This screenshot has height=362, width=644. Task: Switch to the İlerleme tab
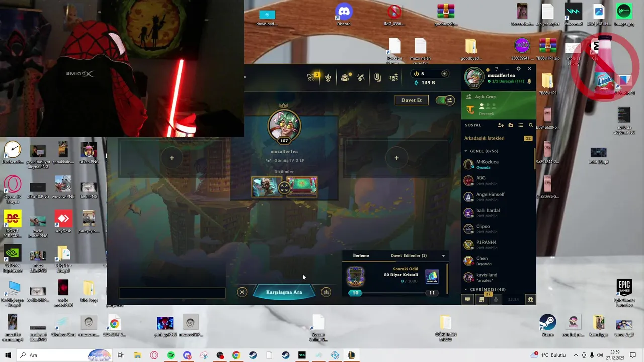[x=361, y=256]
